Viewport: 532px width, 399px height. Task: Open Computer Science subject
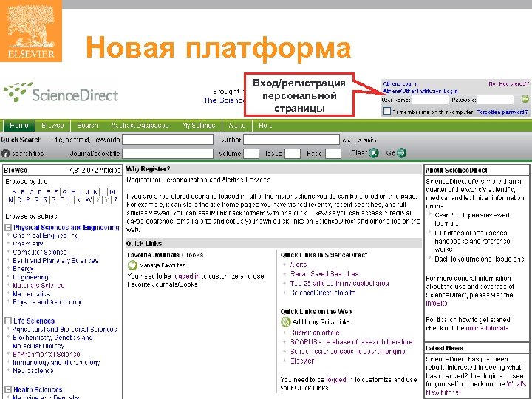[x=40, y=253]
